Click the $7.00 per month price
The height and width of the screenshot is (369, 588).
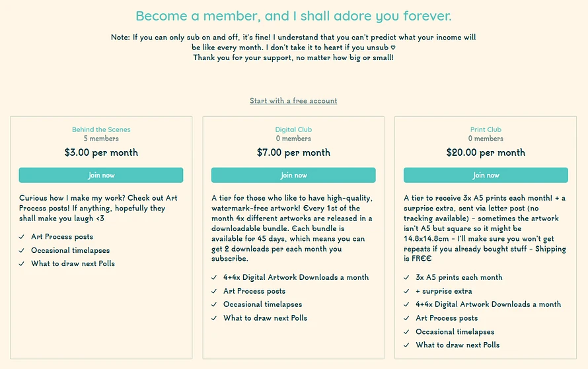(x=293, y=152)
